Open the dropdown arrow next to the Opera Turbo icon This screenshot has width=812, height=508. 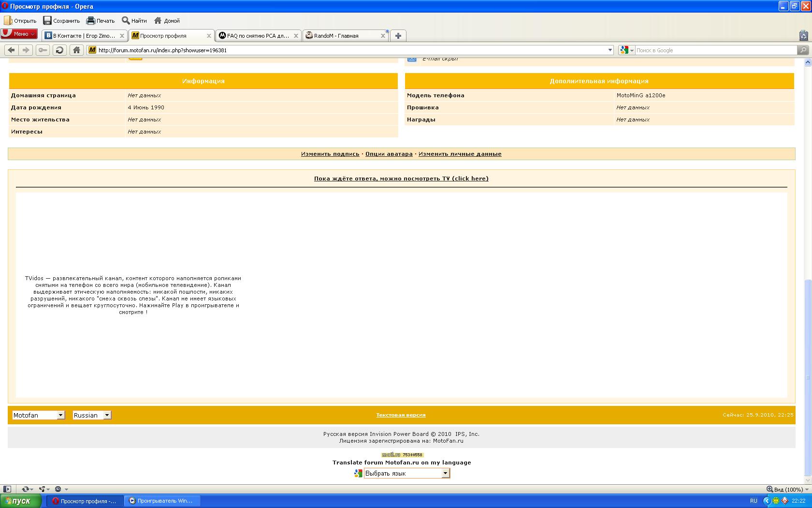pos(66,489)
